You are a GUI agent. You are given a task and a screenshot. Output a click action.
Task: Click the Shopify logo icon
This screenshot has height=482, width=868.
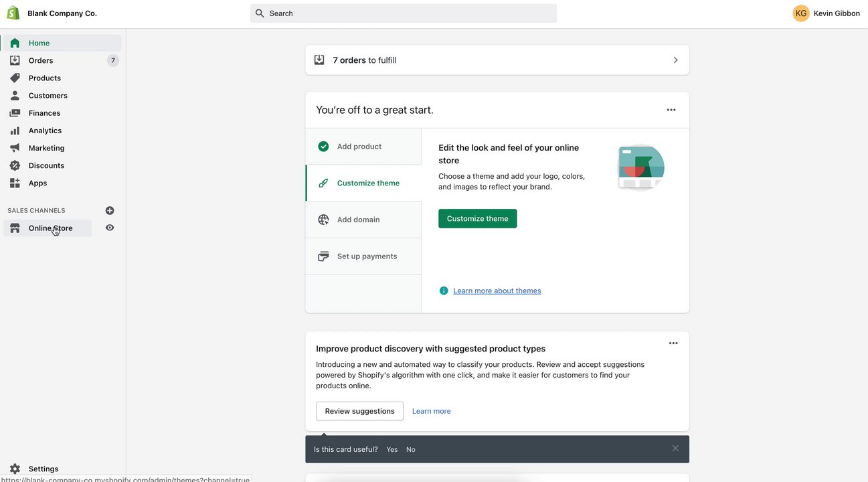[x=13, y=13]
